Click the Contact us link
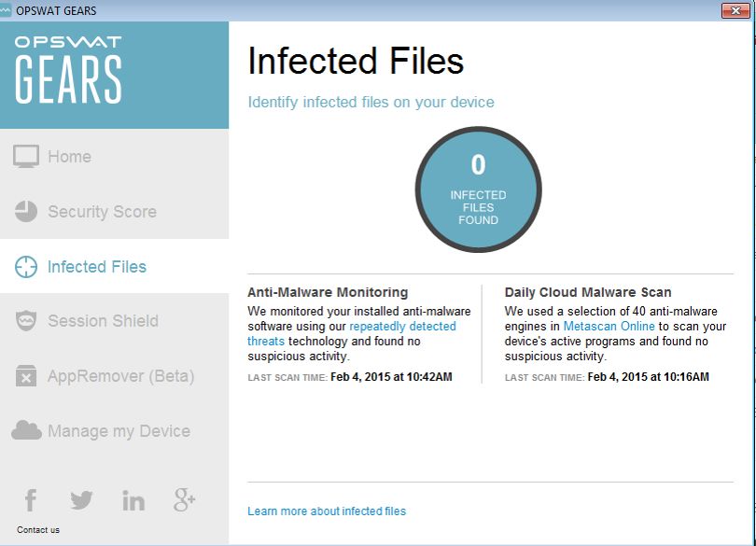 pyautogui.click(x=38, y=530)
